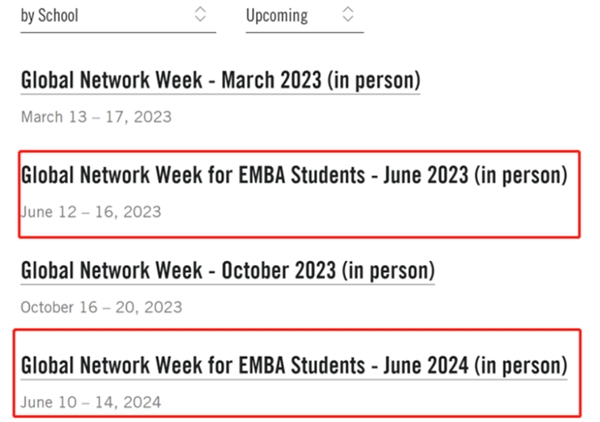Click the date "June 10 – 14, 2024"
Screen dimensions: 600x422
[90, 401]
